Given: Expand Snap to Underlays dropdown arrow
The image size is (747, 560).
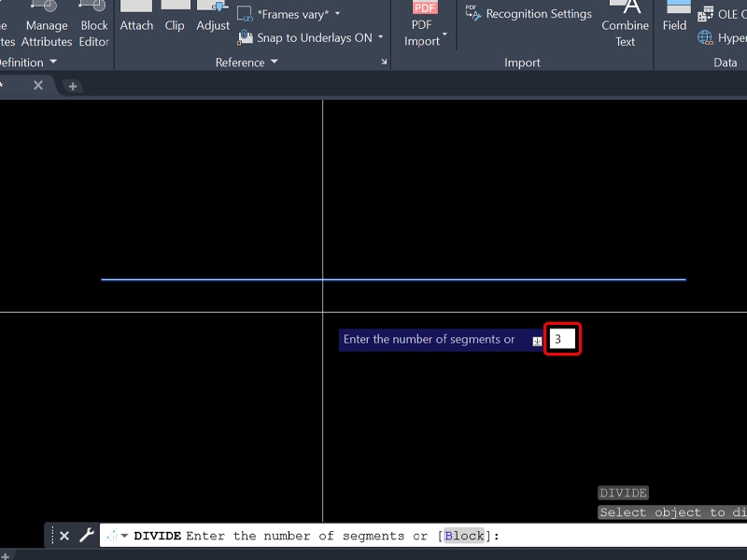Looking at the screenshot, I should 381,36.
